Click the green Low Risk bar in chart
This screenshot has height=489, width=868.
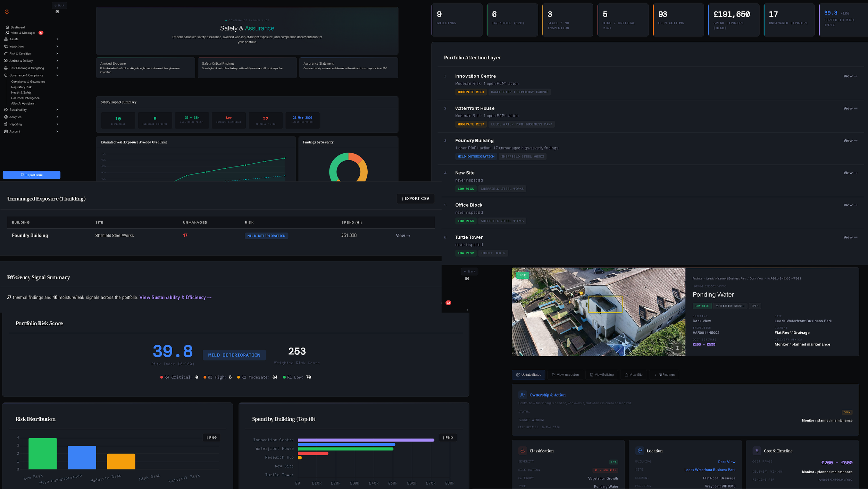(x=42, y=454)
